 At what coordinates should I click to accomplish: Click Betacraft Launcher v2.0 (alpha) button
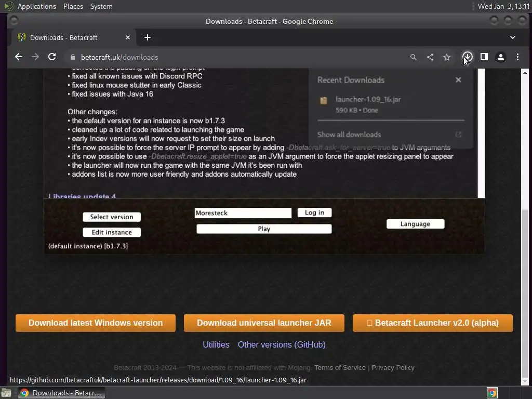click(x=433, y=323)
